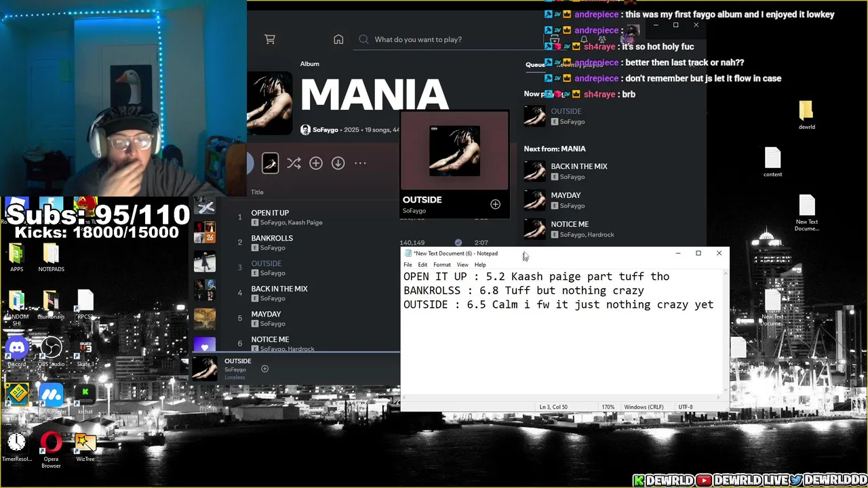Launch the Skate 3 desktop shortcut
This screenshot has height=488, width=868.
pos(85,352)
